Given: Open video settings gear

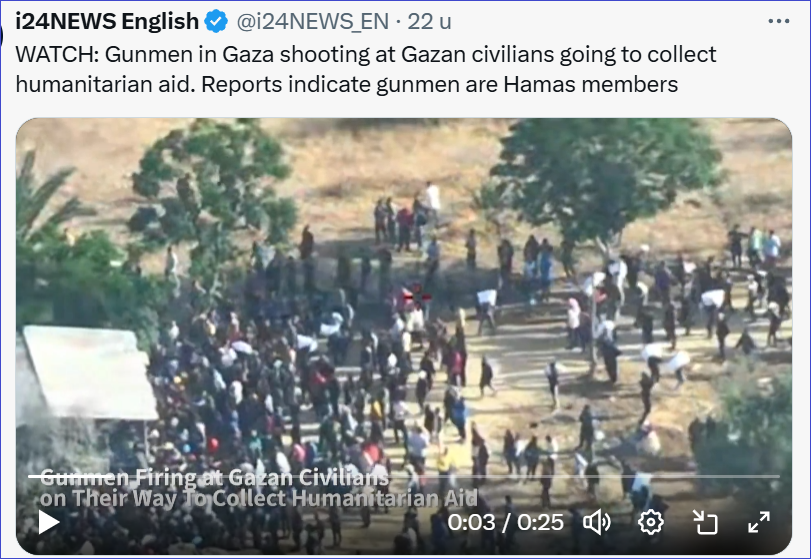Looking at the screenshot, I should click(651, 522).
